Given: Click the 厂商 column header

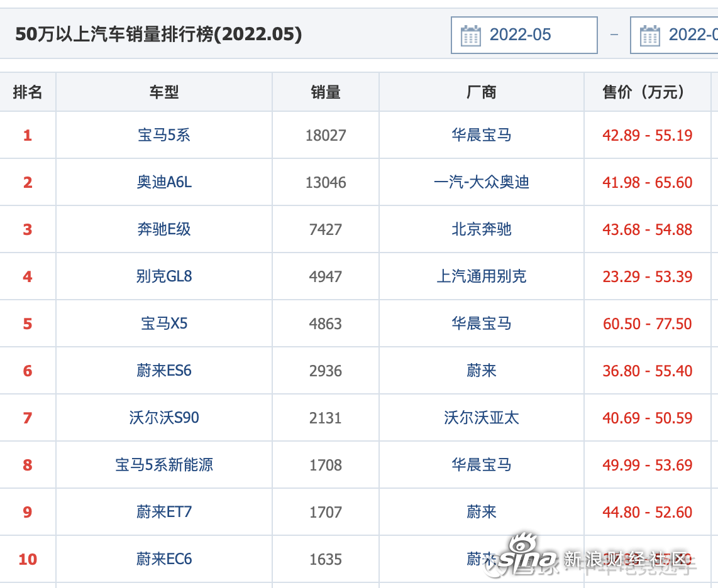Looking at the screenshot, I should coord(481,92).
